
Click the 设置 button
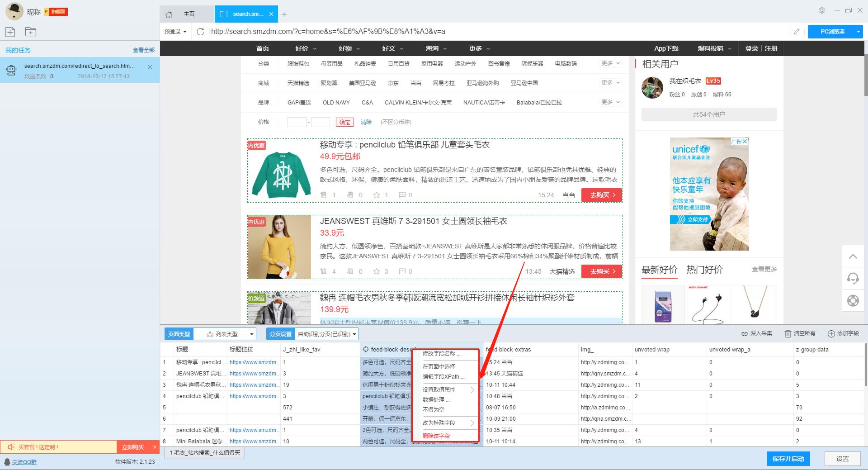point(842,459)
